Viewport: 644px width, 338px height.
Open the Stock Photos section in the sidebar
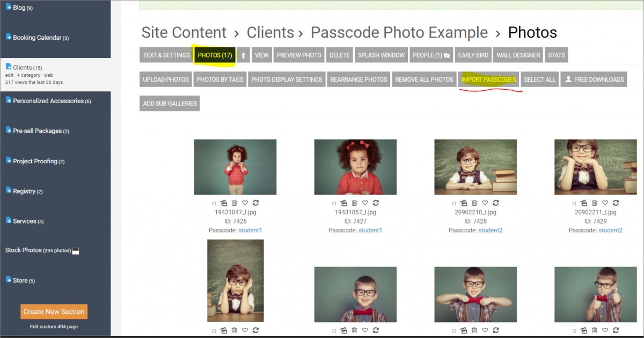pyautogui.click(x=23, y=250)
